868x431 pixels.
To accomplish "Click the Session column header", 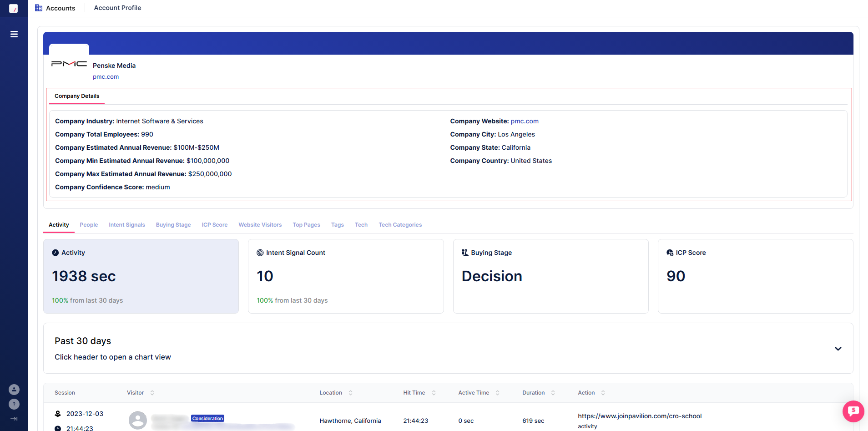I will [65, 393].
